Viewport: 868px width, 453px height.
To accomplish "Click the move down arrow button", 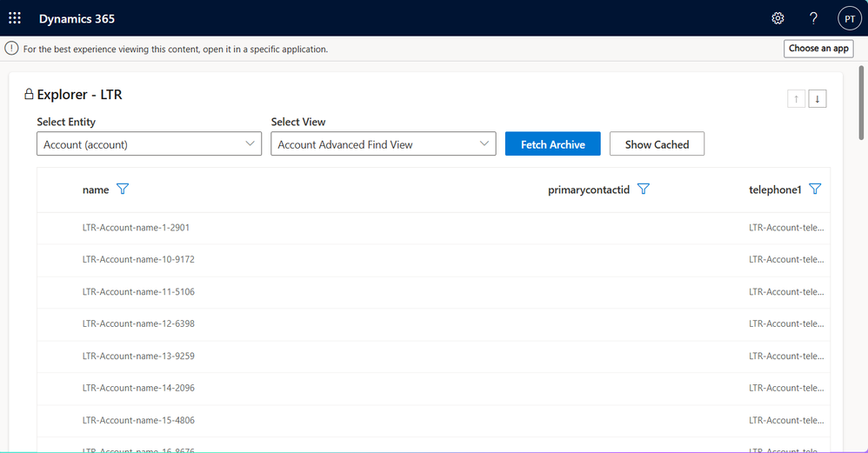I will [817, 99].
